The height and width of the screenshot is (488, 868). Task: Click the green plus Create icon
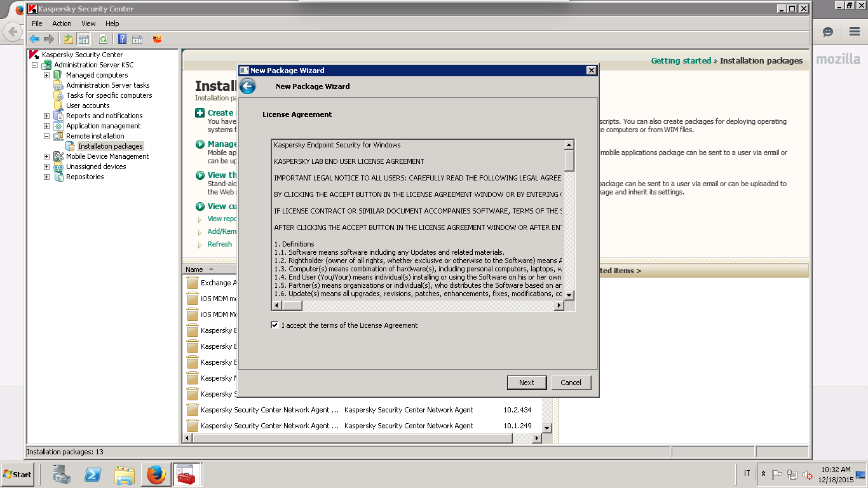[200, 112]
